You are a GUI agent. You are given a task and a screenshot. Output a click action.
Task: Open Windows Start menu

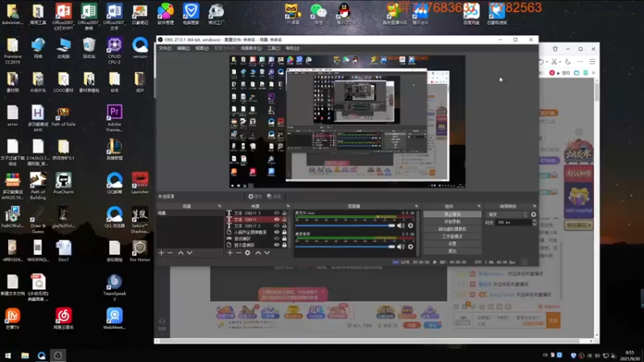click(x=8, y=356)
